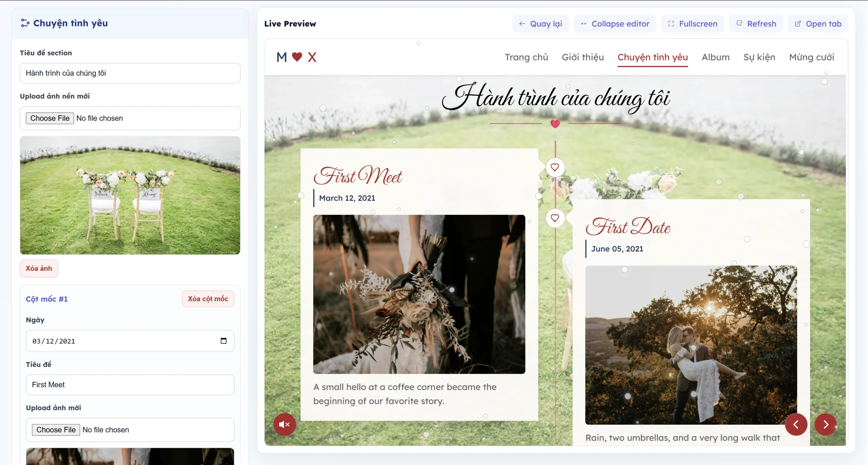Go back with Quay lại
Screen dimensions: 868x465
click(540, 24)
